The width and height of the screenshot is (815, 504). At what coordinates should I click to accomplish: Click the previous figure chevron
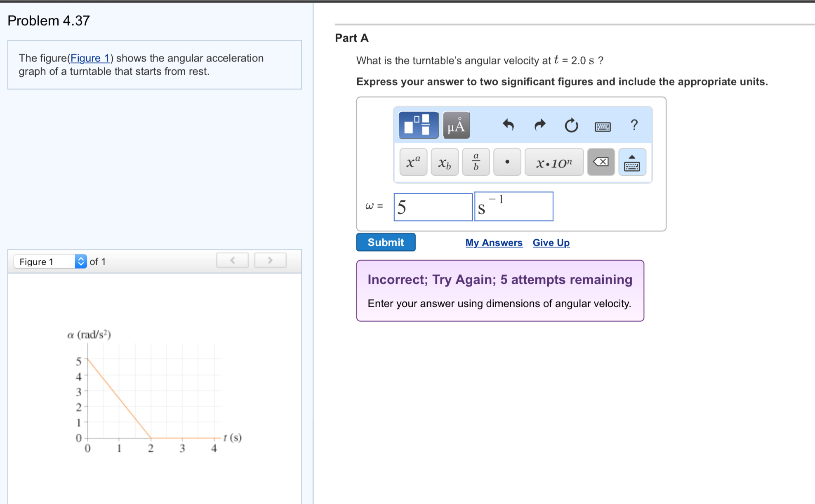pyautogui.click(x=232, y=260)
